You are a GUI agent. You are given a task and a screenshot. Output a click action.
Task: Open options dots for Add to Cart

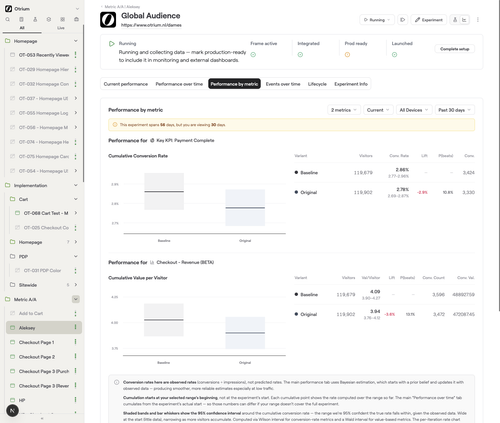click(75, 313)
